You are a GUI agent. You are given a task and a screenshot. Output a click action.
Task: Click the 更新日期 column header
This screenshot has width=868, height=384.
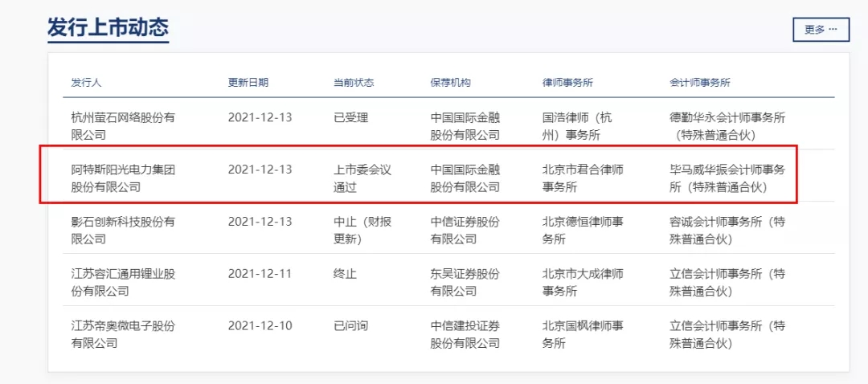(248, 83)
